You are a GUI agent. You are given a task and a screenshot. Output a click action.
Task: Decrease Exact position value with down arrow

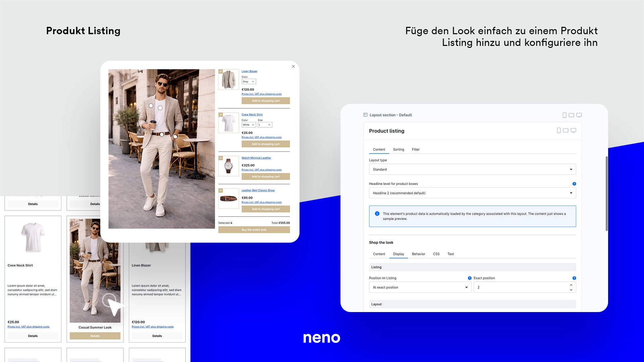point(571,290)
